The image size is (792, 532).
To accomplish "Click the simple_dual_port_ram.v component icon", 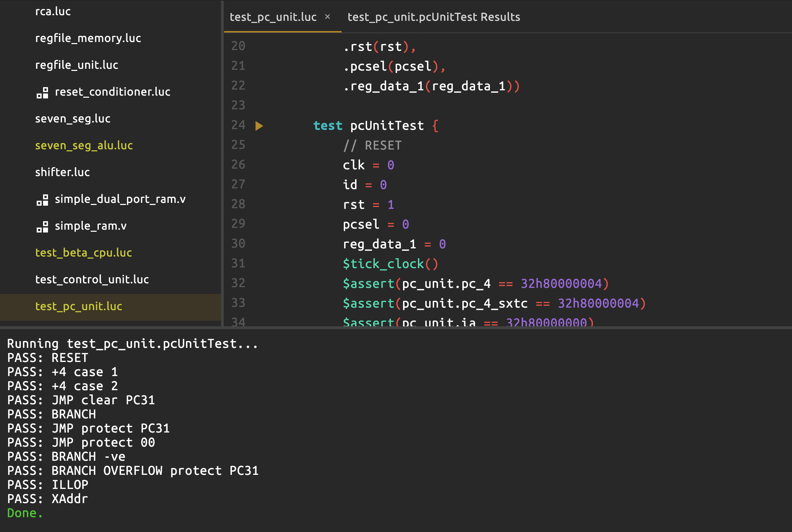I will coord(42,200).
